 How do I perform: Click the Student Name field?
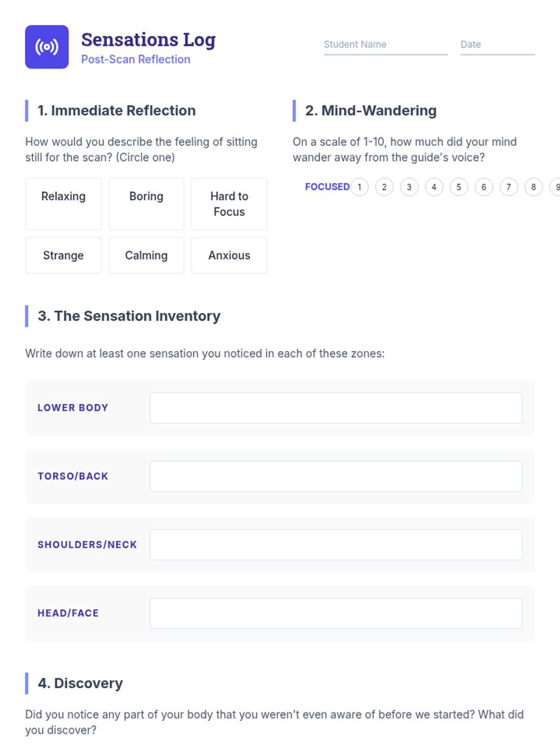(x=385, y=45)
